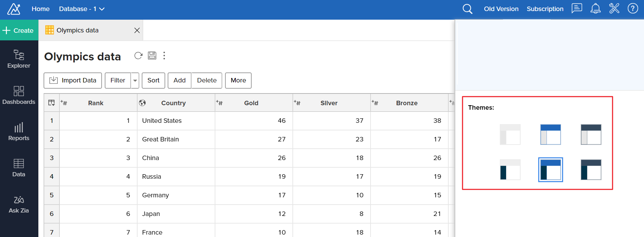This screenshot has width=644, height=237.
Task: Ask Zia in the sidebar
Action: 19,205
